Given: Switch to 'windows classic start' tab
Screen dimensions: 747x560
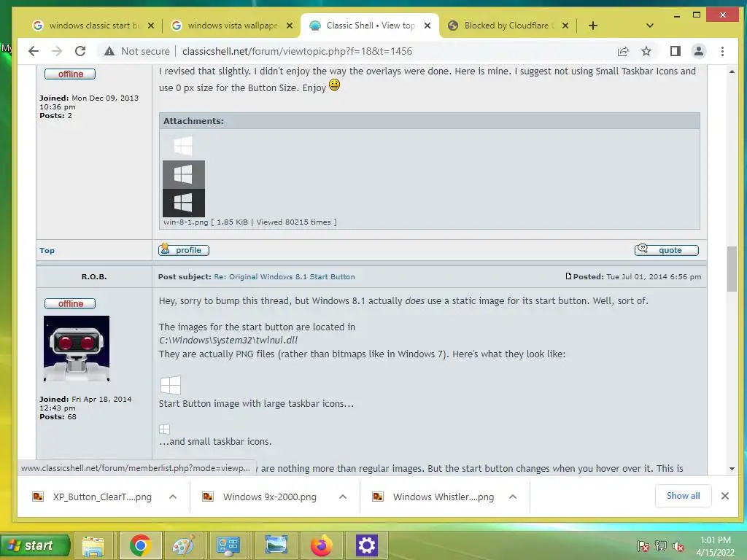Looking at the screenshot, I should click(93, 26).
